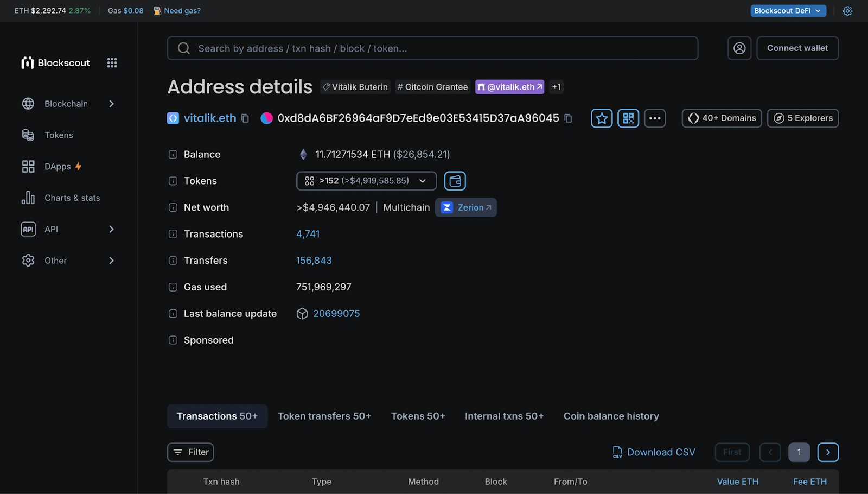The width and height of the screenshot is (868, 494).
Task: Click the Vitalik Buterin name tag
Action: tap(355, 87)
